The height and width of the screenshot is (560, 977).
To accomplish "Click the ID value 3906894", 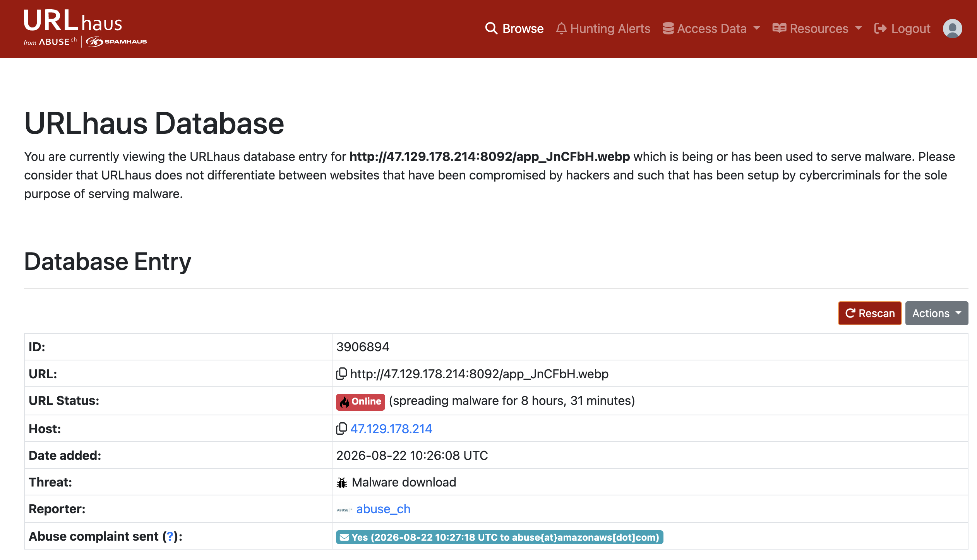I will tap(363, 347).
